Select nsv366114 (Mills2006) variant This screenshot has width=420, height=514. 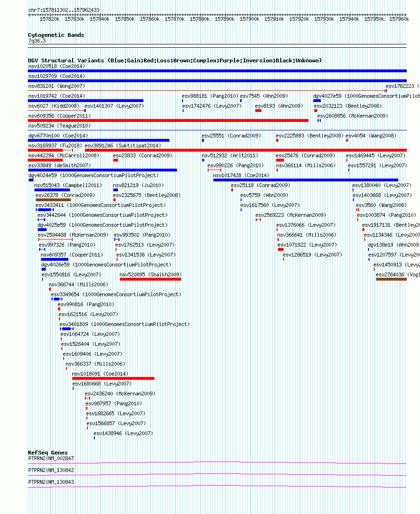(x=306, y=165)
